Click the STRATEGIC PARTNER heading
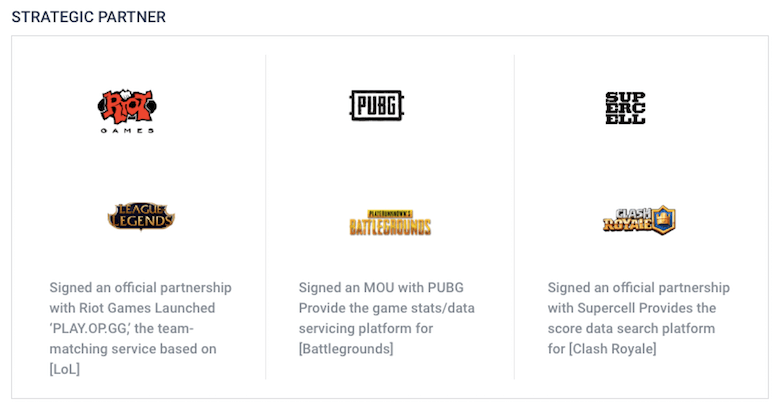 (x=89, y=17)
